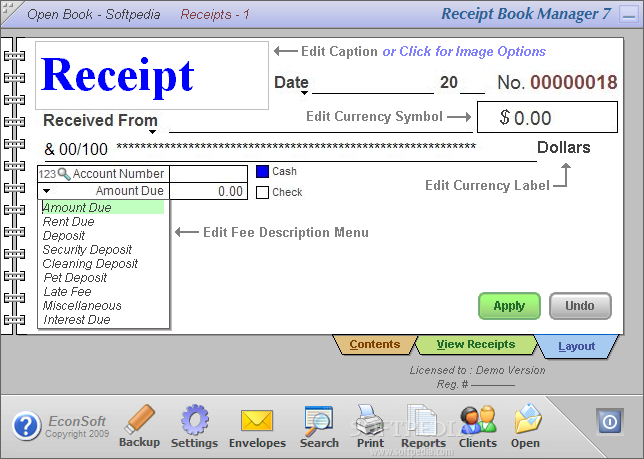Click the Undo button
The height and width of the screenshot is (459, 644).
pos(580,306)
